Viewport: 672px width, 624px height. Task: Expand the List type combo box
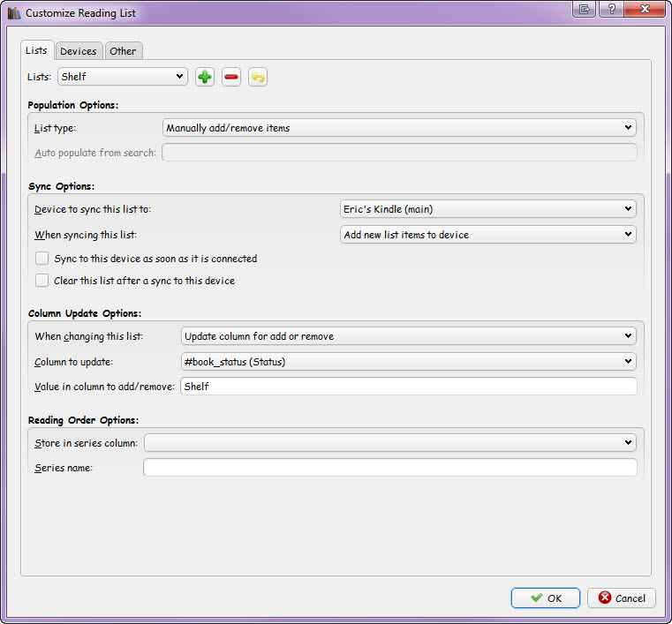[x=399, y=128]
